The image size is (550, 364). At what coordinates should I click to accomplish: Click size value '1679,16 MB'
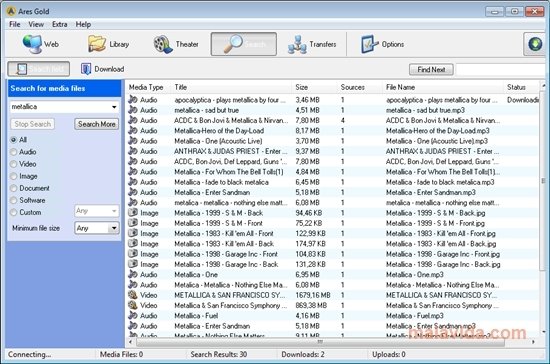[x=313, y=295]
